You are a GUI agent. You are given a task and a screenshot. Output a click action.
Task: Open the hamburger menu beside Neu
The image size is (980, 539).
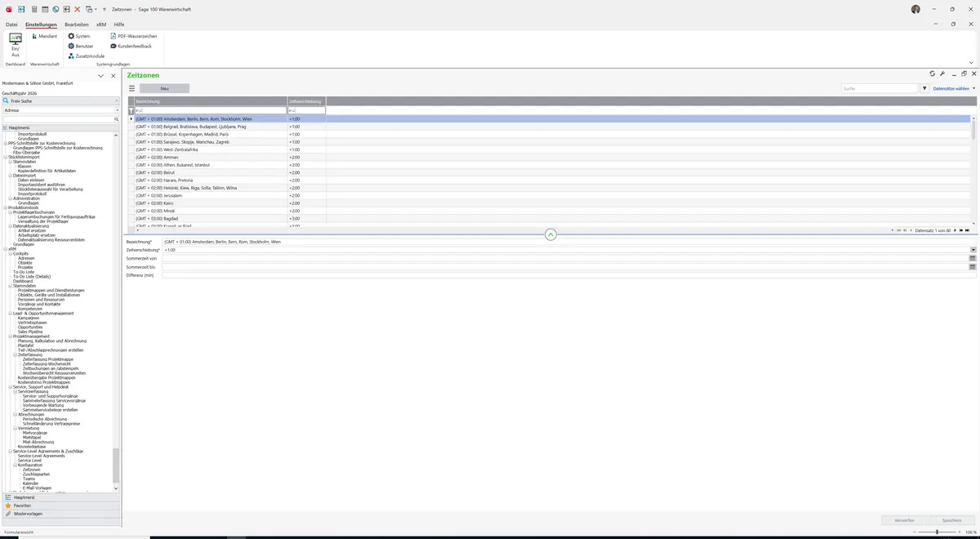tap(131, 88)
